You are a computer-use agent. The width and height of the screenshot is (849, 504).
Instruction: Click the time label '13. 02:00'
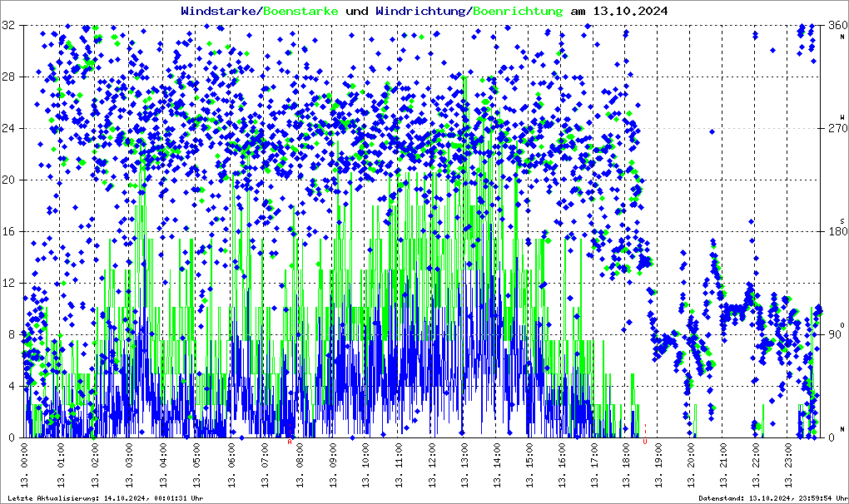[95, 465]
